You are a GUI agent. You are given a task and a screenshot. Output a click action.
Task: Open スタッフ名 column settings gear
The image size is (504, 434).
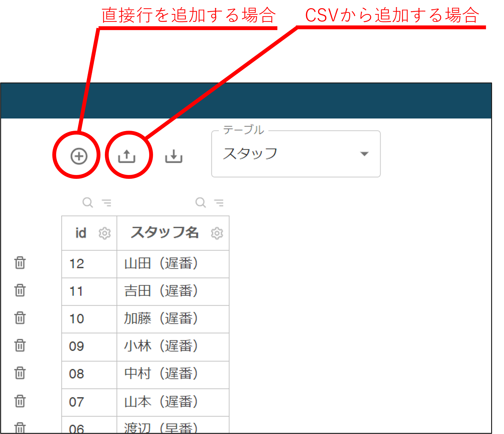click(x=217, y=233)
